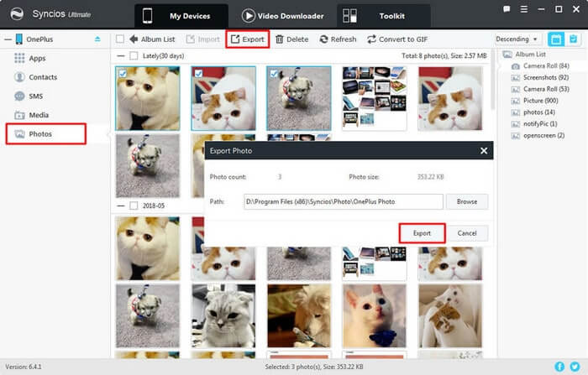The height and width of the screenshot is (375, 588).
Task: Open Picture (900) album
Action: (x=535, y=101)
